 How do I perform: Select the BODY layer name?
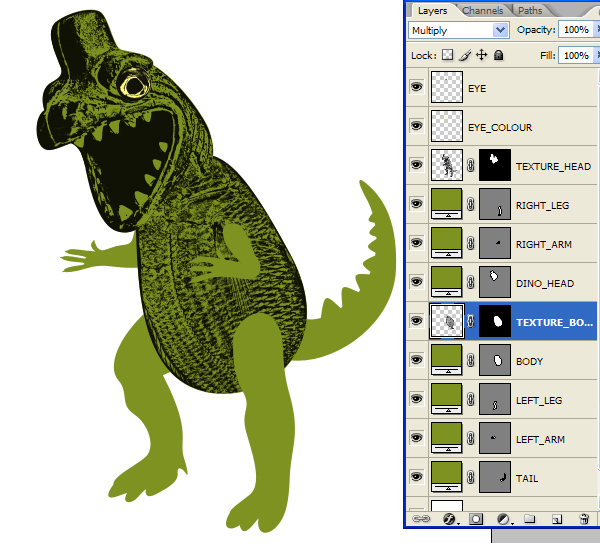[529, 362]
